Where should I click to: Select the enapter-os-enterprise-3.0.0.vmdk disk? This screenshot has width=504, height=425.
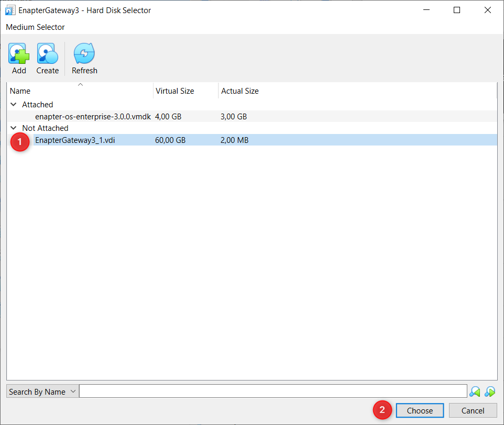tap(93, 116)
